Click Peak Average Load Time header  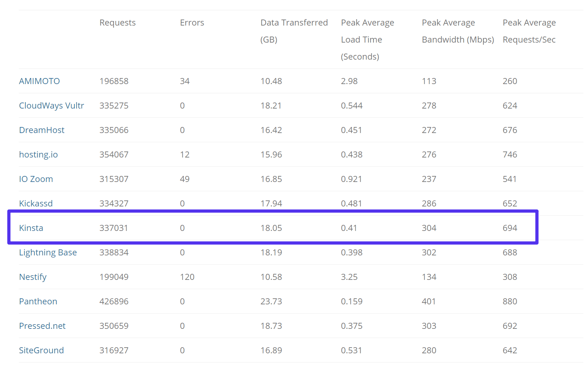pyautogui.click(x=367, y=39)
